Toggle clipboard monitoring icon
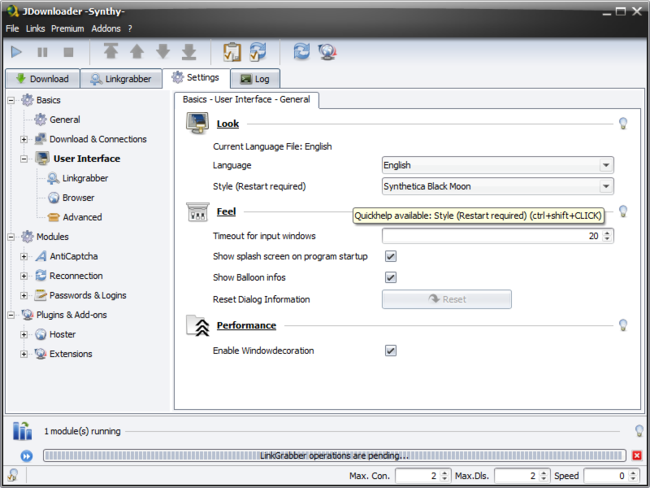Image resolution: width=650 pixels, height=488 pixels. (x=232, y=52)
